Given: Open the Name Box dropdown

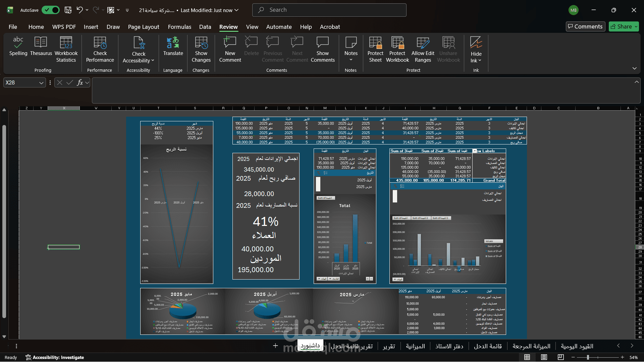Looking at the screenshot, I should (41, 82).
